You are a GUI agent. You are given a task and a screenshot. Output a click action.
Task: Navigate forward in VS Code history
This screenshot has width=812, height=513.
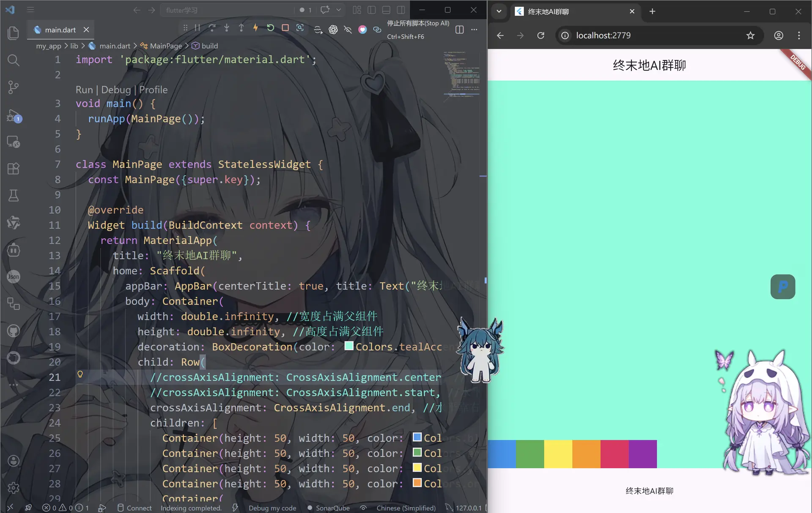151,10
